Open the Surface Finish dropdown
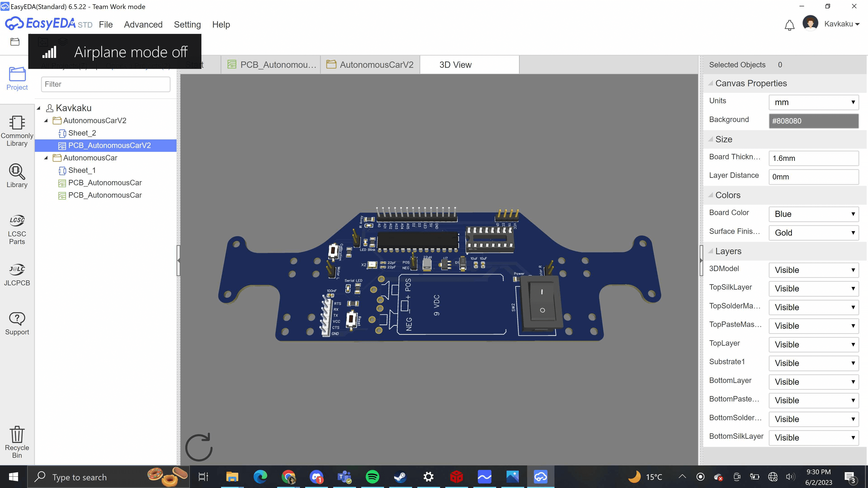Viewport: 868px width, 488px height. click(814, 233)
